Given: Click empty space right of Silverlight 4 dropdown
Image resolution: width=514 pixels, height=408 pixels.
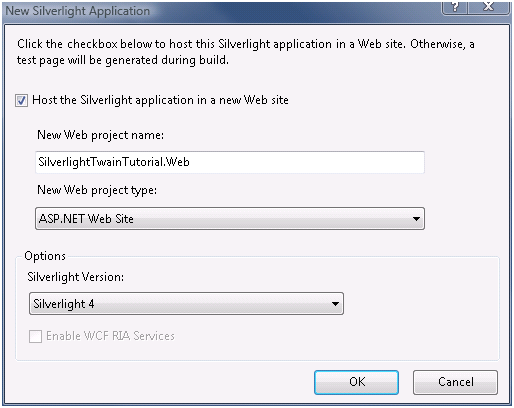Looking at the screenshot, I should tap(420, 304).
